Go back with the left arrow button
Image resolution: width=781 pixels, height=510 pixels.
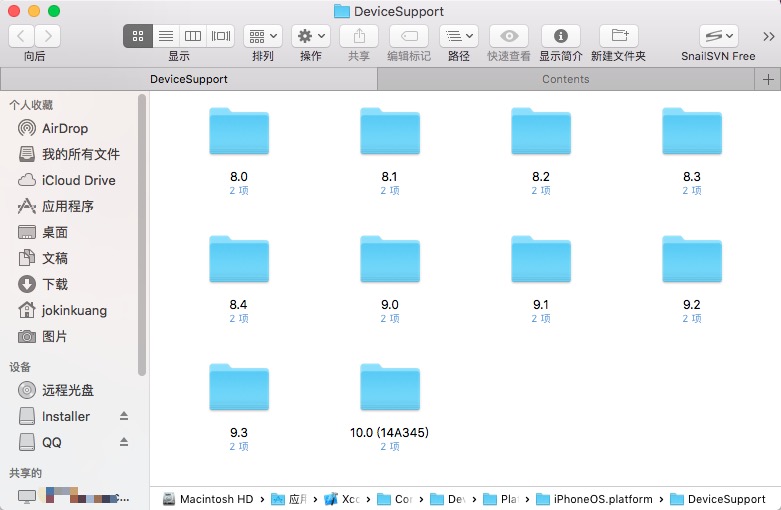(21, 36)
